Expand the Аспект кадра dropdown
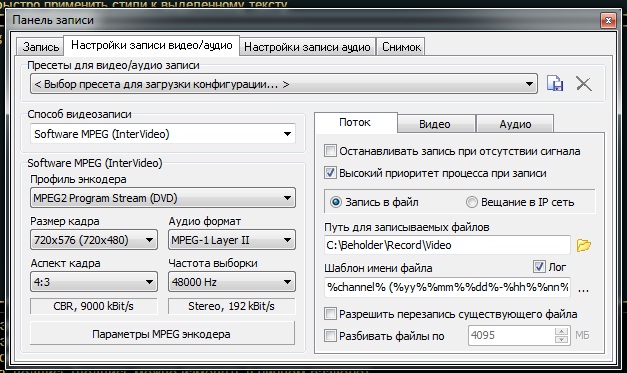Viewport: 627px width, 373px height. point(94,282)
